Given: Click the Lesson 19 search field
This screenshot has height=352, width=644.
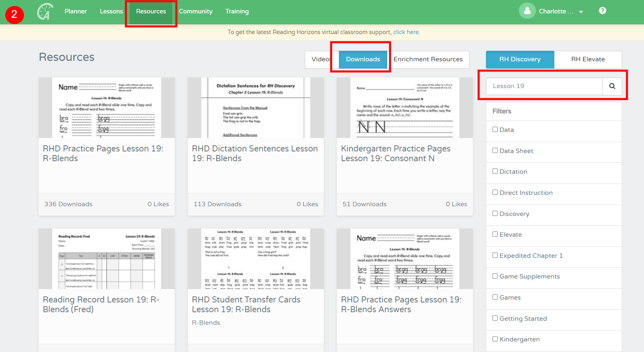Looking at the screenshot, I should [544, 86].
